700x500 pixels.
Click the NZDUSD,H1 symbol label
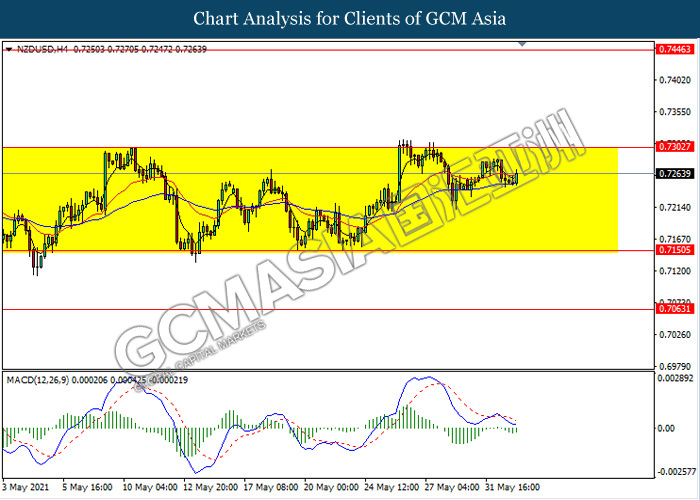[42, 49]
